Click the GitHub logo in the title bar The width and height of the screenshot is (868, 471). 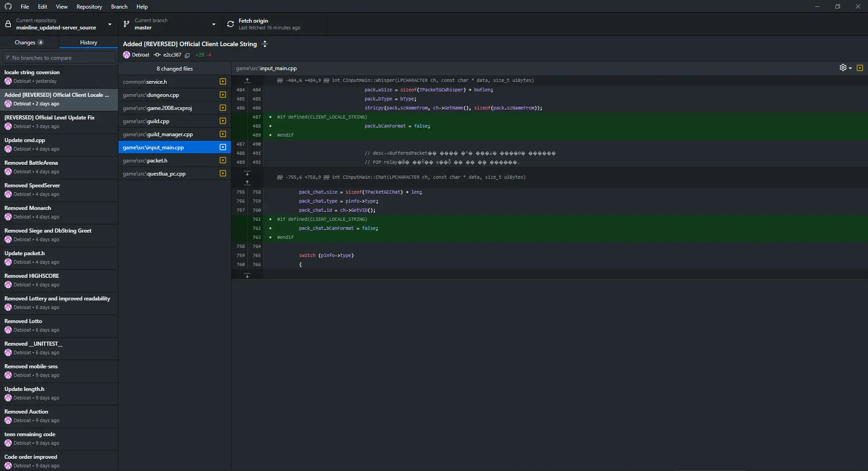pyautogui.click(x=8, y=6)
